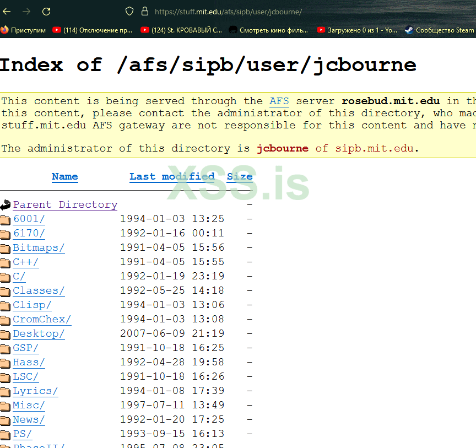Open the LSC/ directory
The height and width of the screenshot is (448, 476).
point(25,376)
